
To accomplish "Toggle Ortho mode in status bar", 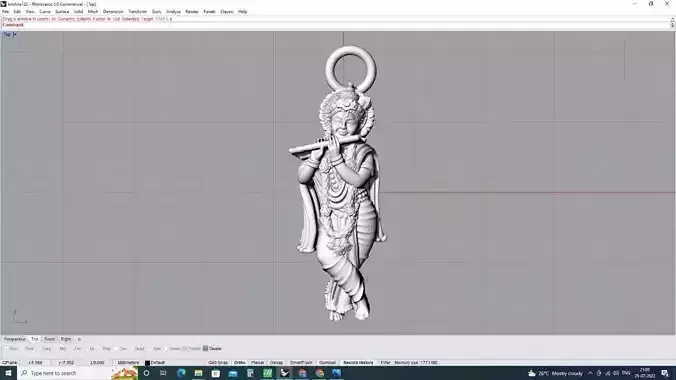I will 239,363.
